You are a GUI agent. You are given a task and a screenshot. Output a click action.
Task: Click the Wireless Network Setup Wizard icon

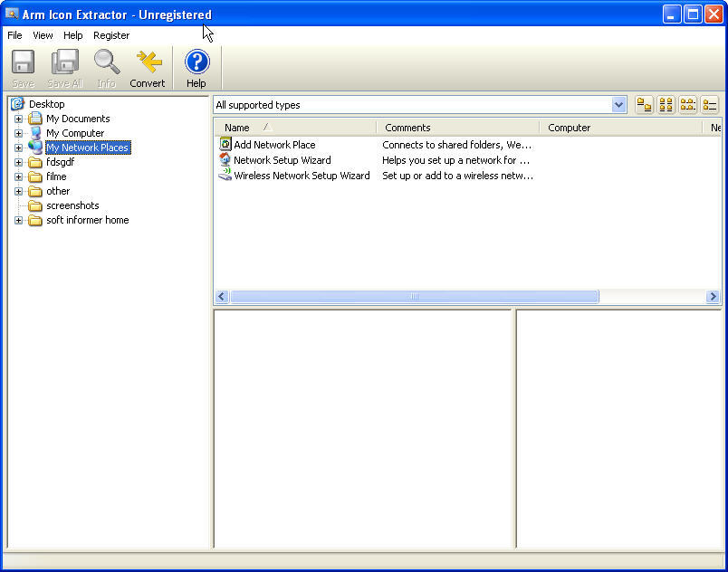click(225, 175)
